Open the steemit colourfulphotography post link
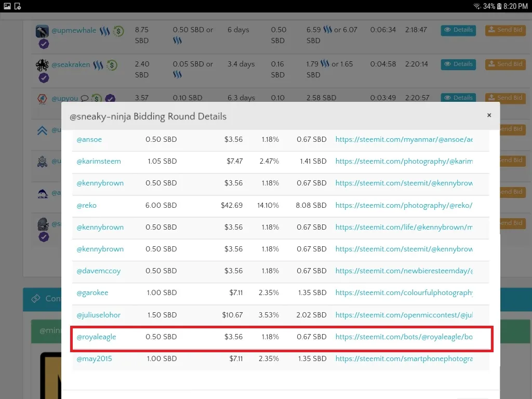The width and height of the screenshot is (532, 399). point(404,292)
